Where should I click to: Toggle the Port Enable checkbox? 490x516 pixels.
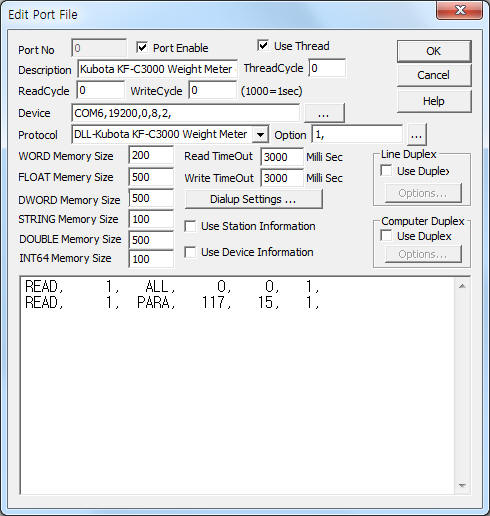[x=142, y=48]
